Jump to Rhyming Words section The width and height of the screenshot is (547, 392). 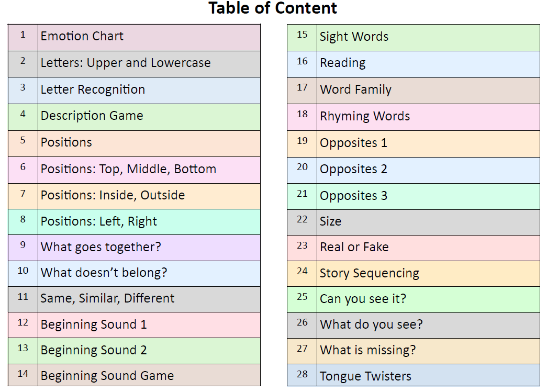point(365,116)
